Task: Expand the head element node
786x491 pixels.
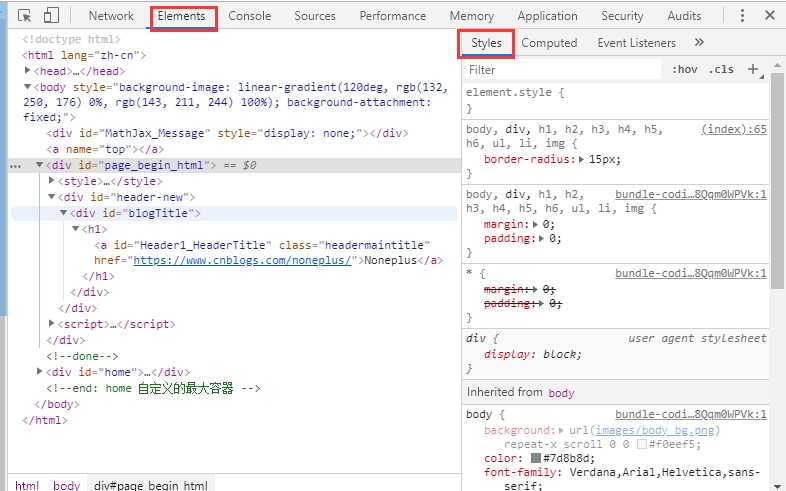Action: point(28,71)
